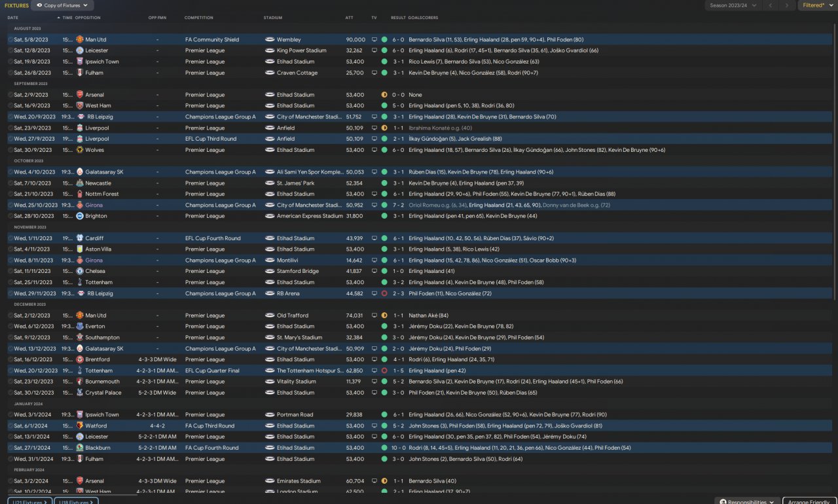Open the U18 Fixtures button
The image size is (838, 504).
click(76, 501)
